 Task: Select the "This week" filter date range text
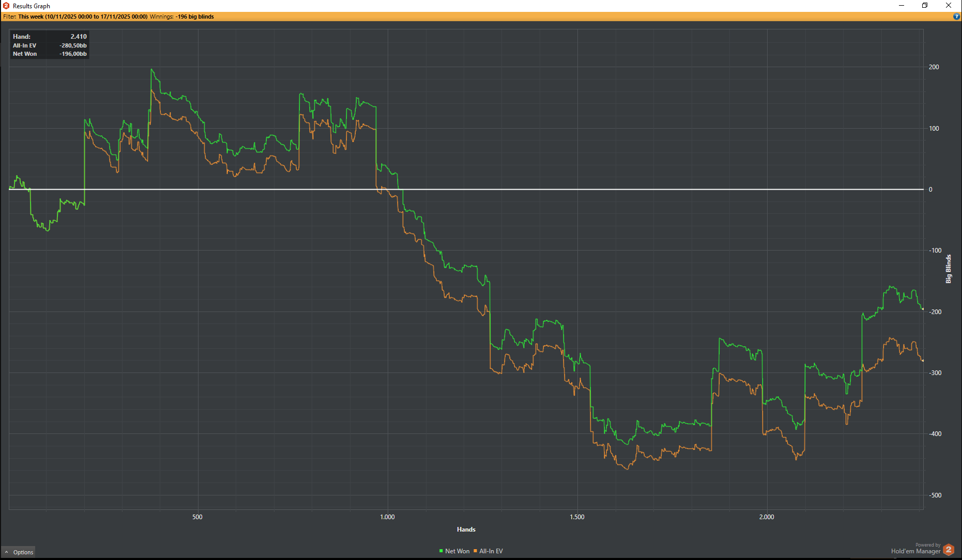(83, 17)
